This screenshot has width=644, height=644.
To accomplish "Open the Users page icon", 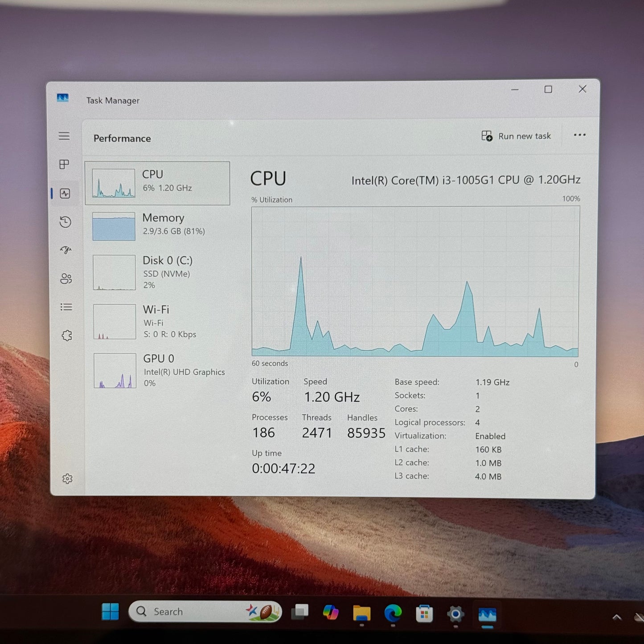I will (66, 279).
